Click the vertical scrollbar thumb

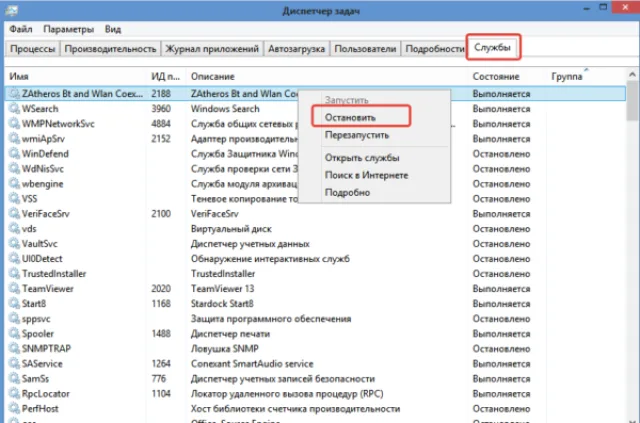(632, 100)
